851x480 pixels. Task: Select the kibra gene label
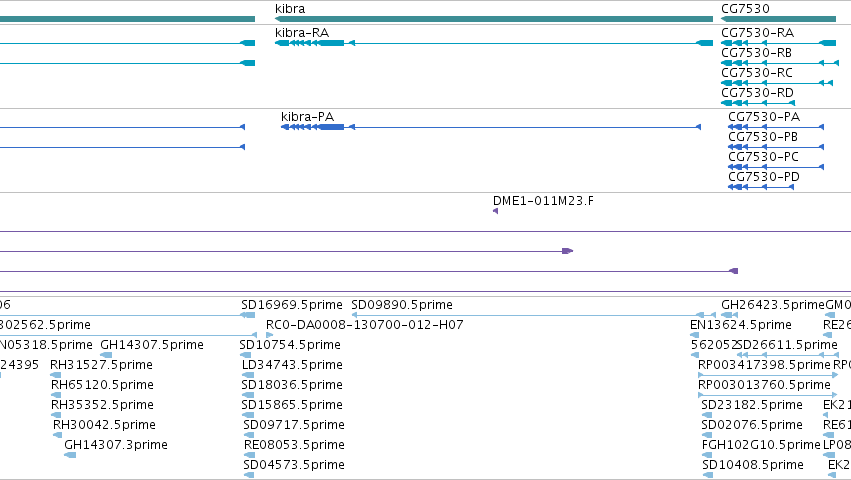tap(290, 9)
